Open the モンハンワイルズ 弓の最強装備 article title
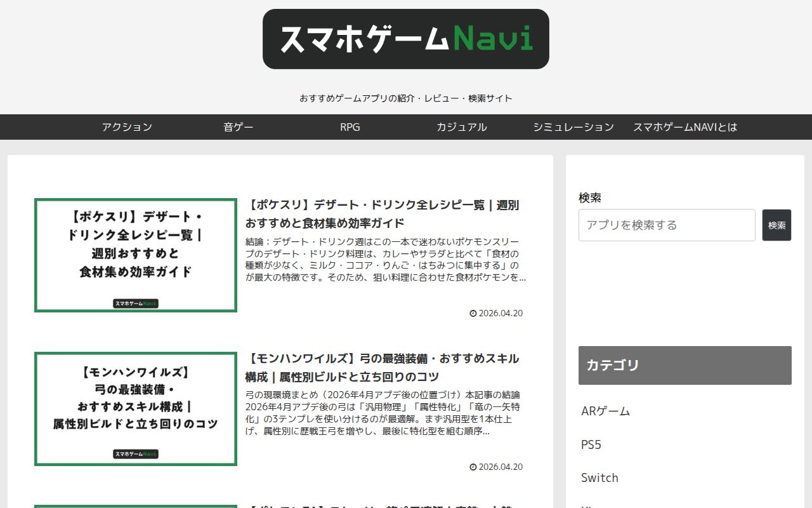Image resolution: width=812 pixels, height=508 pixels. [x=383, y=368]
